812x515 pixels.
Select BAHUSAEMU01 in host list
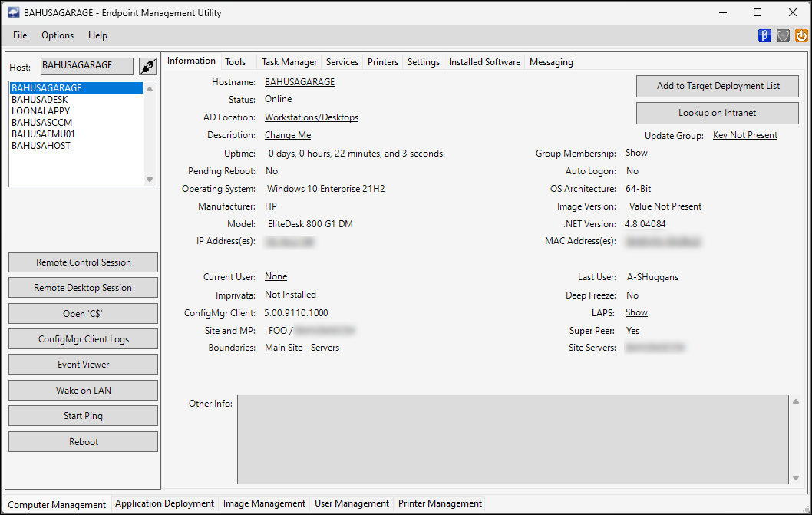tap(77, 134)
